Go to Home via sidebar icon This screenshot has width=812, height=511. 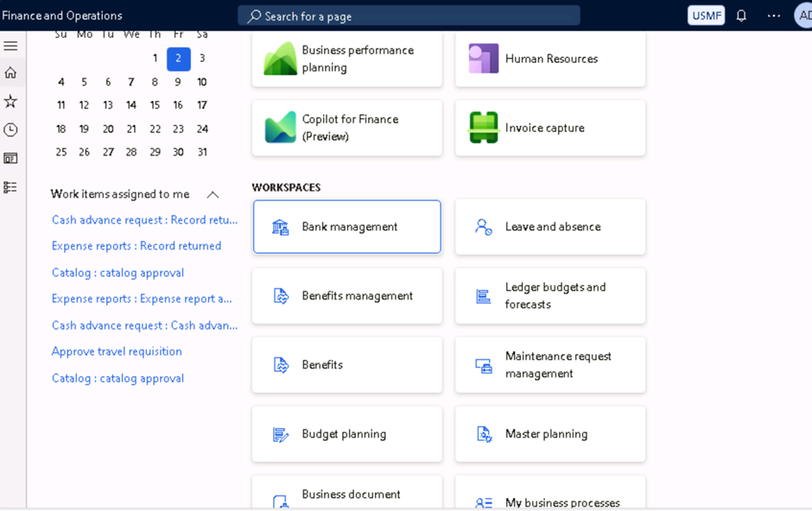tap(10, 73)
